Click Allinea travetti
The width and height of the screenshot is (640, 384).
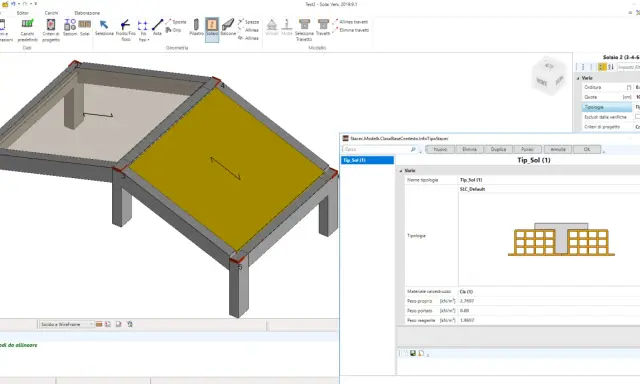(350, 22)
